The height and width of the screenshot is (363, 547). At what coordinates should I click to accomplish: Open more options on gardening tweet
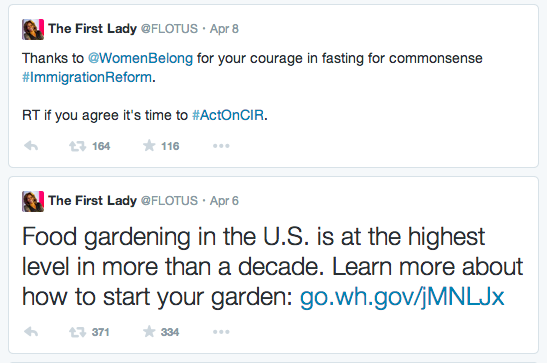(221, 332)
